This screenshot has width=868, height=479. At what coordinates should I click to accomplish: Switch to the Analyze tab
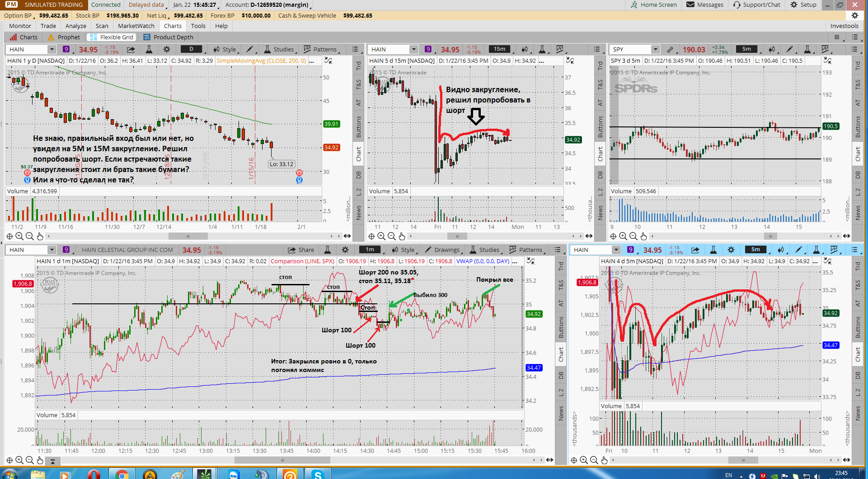(76, 26)
